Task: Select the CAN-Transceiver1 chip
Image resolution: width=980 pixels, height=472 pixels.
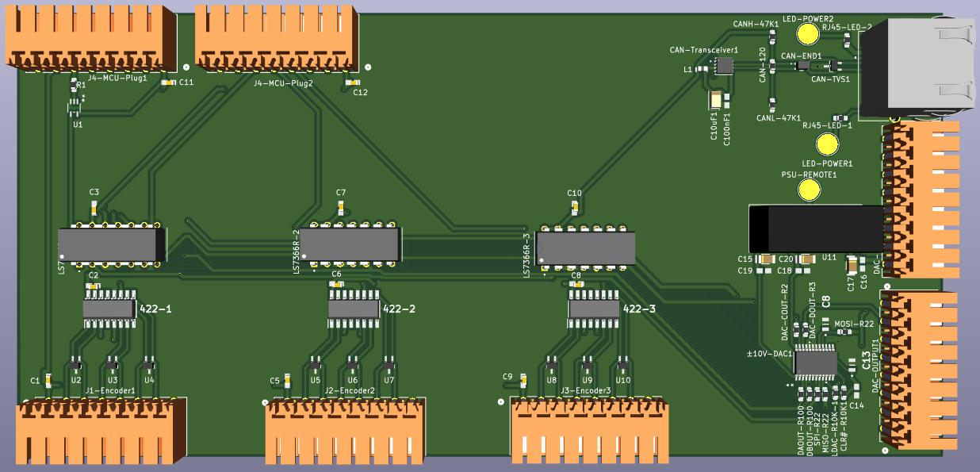Action: click(x=723, y=65)
